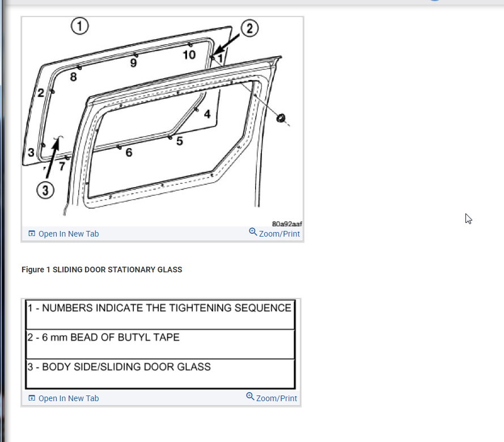Select the Body Side/Sliding Door Glass row
Screen dimensions: 504x442
[x=160, y=373]
